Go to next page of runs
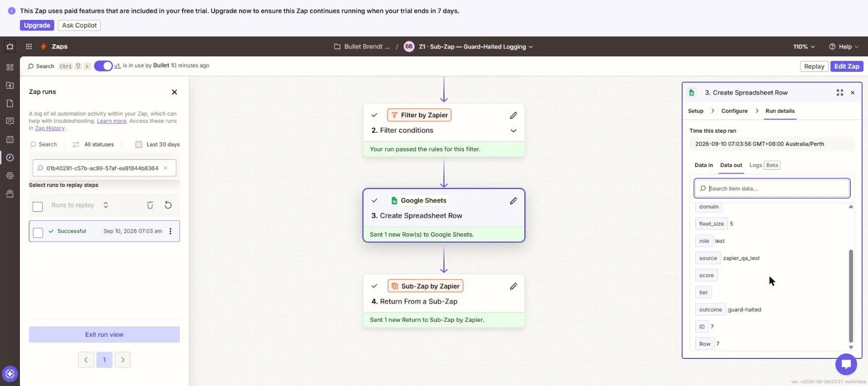The height and width of the screenshot is (386, 868). coord(123,360)
